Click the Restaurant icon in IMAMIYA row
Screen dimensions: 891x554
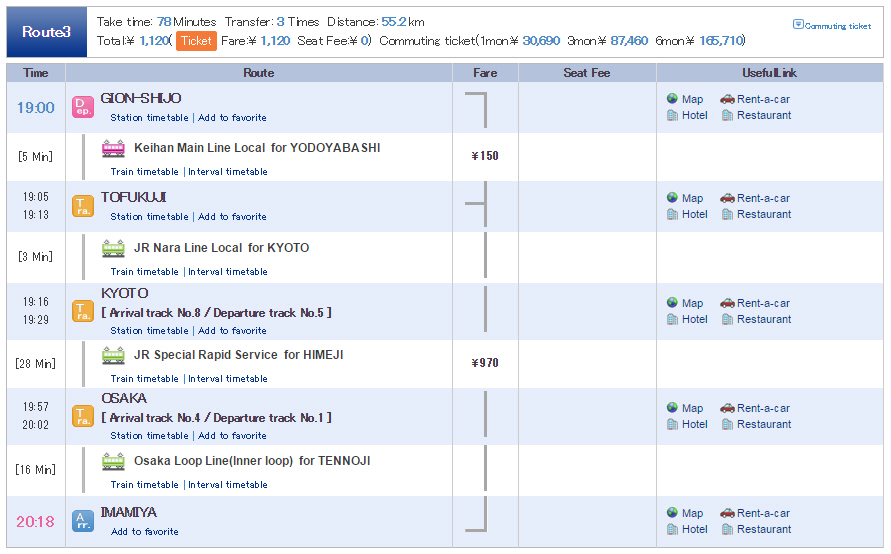click(x=727, y=529)
